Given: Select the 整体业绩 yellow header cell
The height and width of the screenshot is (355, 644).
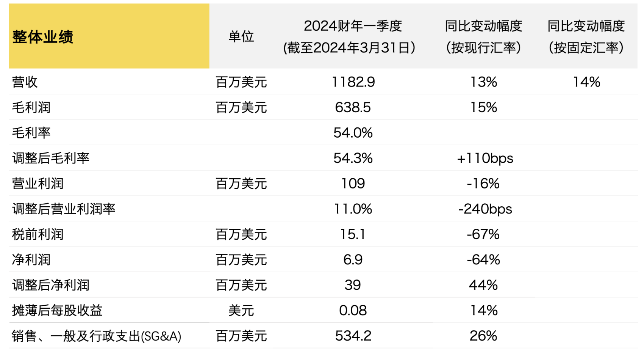Looking at the screenshot, I should (x=109, y=36).
